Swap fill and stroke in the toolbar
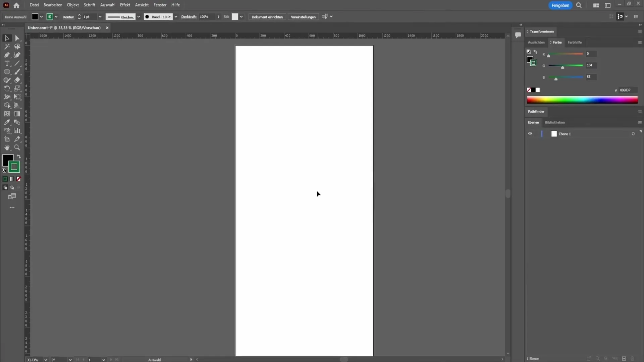 19,157
